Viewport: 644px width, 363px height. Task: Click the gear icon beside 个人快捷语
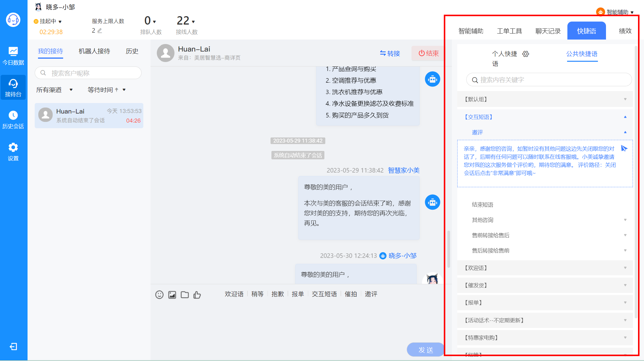point(526,54)
